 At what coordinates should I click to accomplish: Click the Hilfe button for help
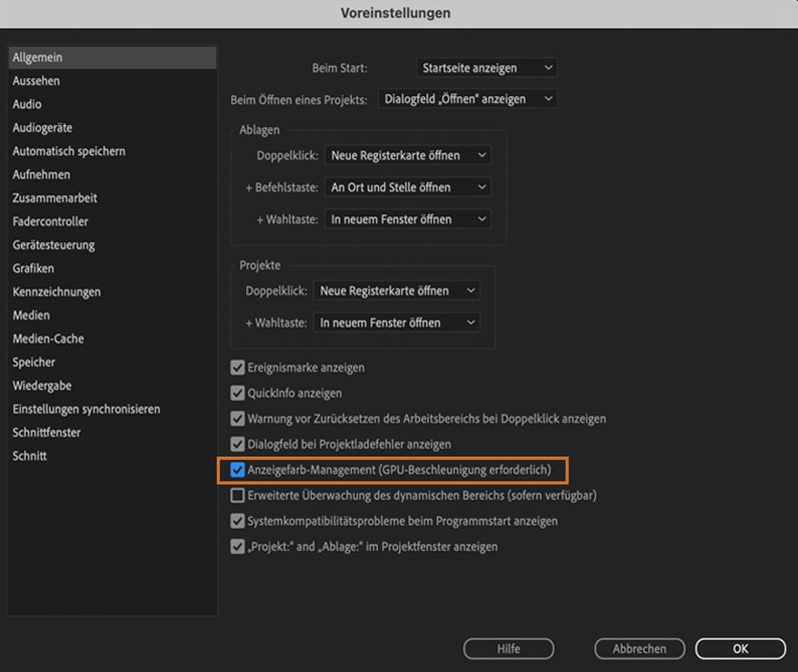point(509,648)
